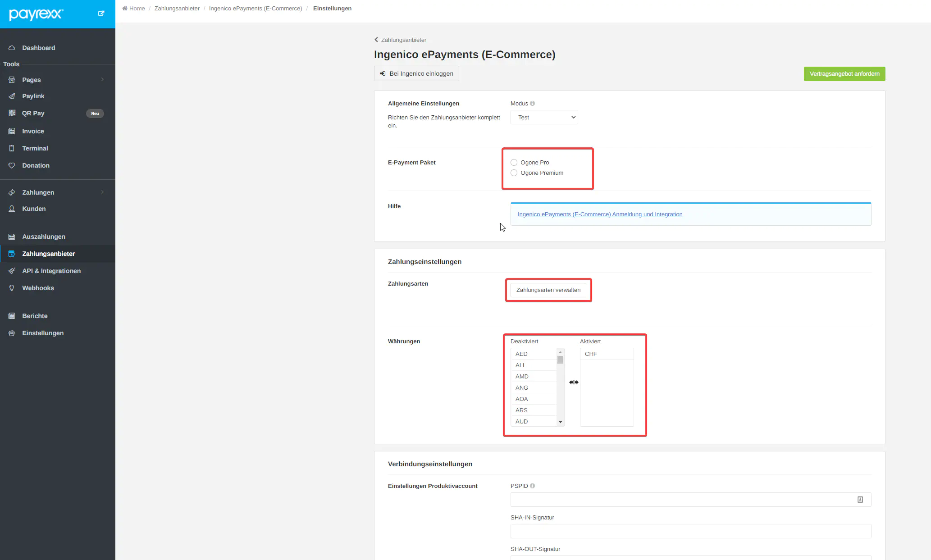Open Auszahlungen in the sidebar
The width and height of the screenshot is (931, 560).
(43, 237)
